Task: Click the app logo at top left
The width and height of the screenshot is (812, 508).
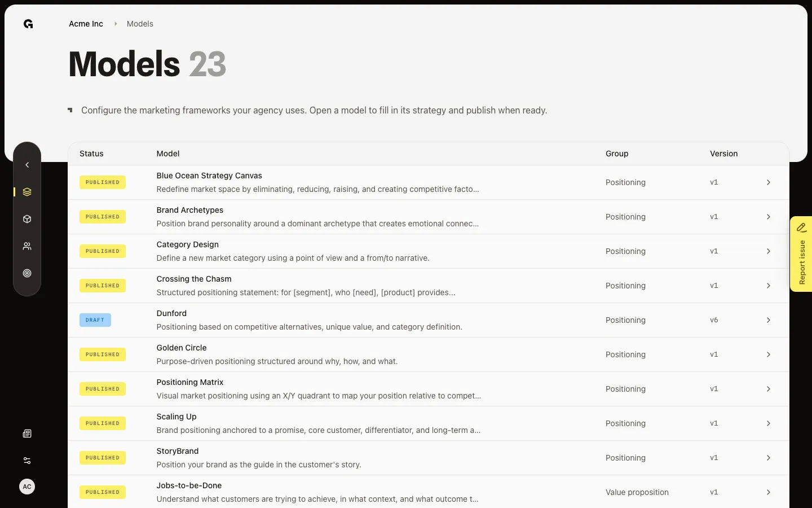Action: (28, 24)
